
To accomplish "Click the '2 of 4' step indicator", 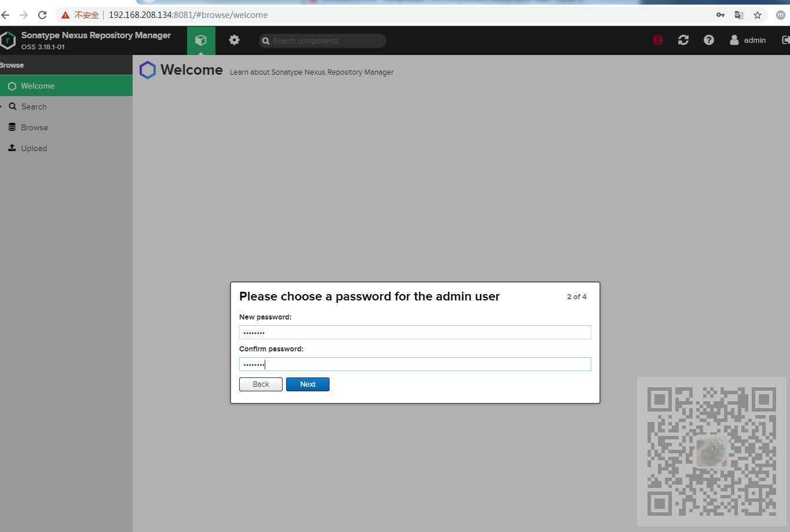I will click(577, 296).
